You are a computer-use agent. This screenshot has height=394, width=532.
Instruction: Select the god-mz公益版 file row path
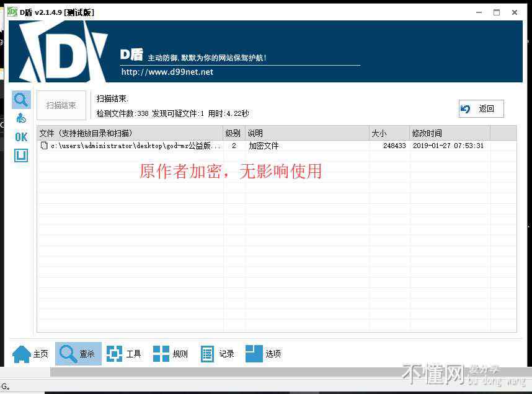136,146
